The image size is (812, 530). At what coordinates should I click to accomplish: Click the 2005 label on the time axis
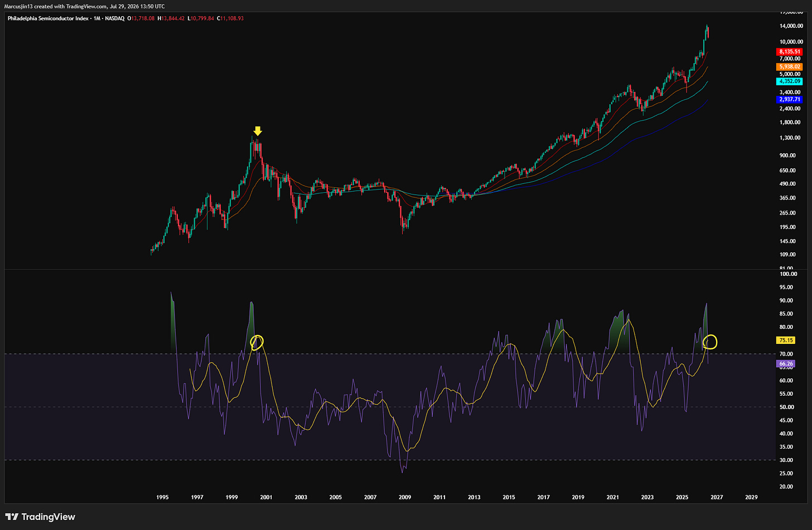click(x=335, y=497)
